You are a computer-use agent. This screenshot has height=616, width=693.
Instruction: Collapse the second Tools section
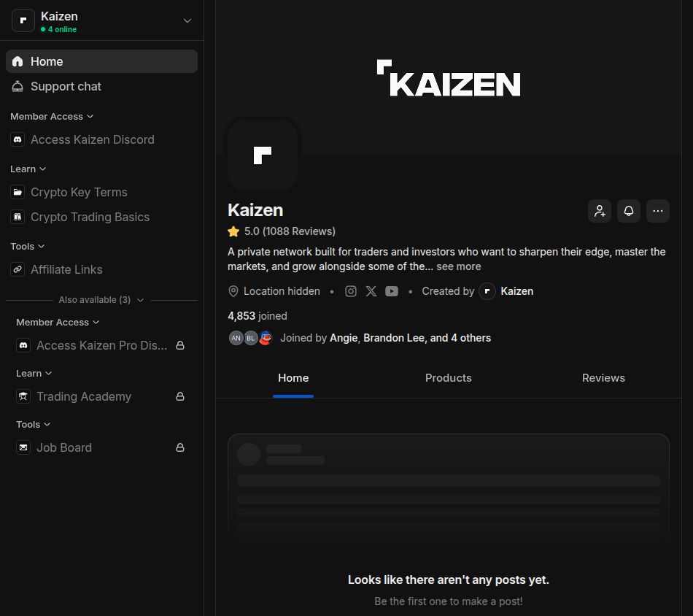click(x=33, y=425)
